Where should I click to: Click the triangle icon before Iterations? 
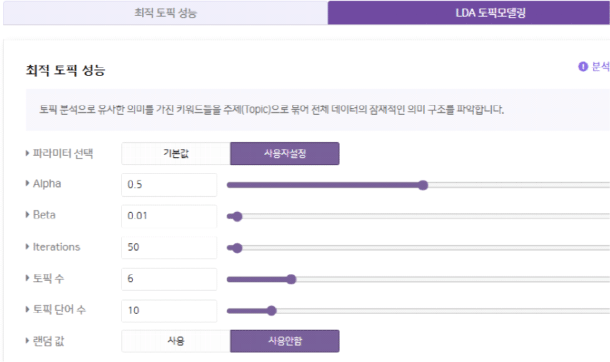point(27,247)
